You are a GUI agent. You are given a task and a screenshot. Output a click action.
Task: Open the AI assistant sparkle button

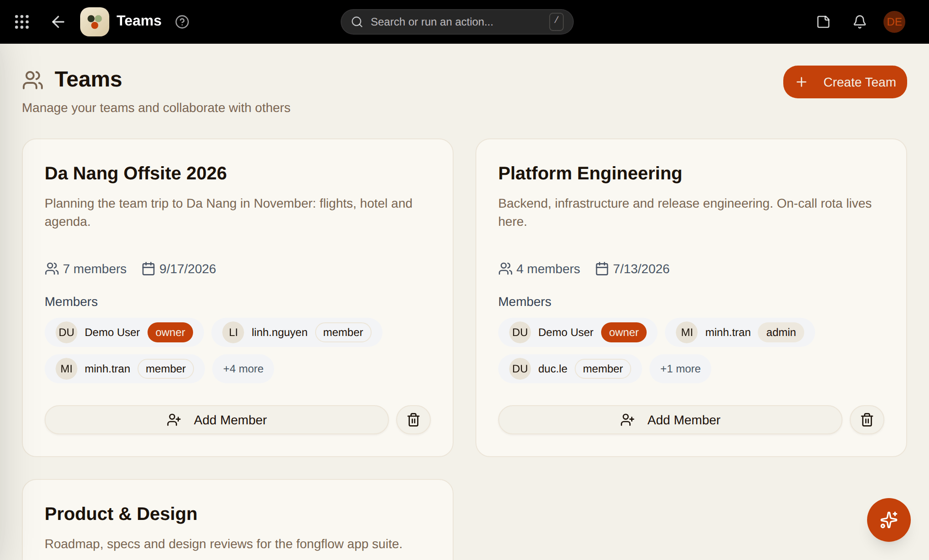click(x=889, y=520)
